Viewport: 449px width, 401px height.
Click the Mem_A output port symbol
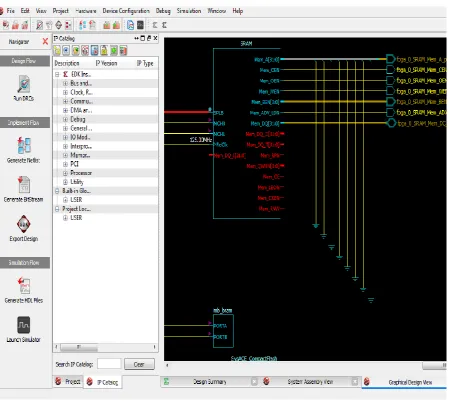click(x=390, y=59)
